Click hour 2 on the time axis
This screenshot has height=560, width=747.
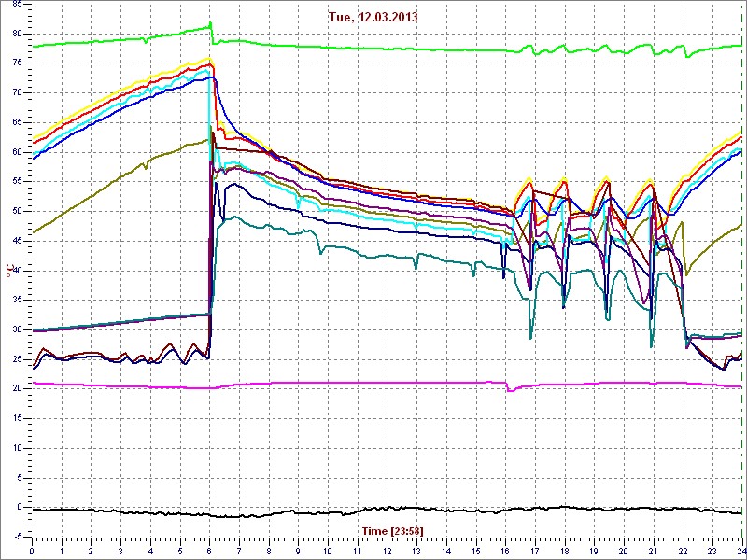point(91,551)
